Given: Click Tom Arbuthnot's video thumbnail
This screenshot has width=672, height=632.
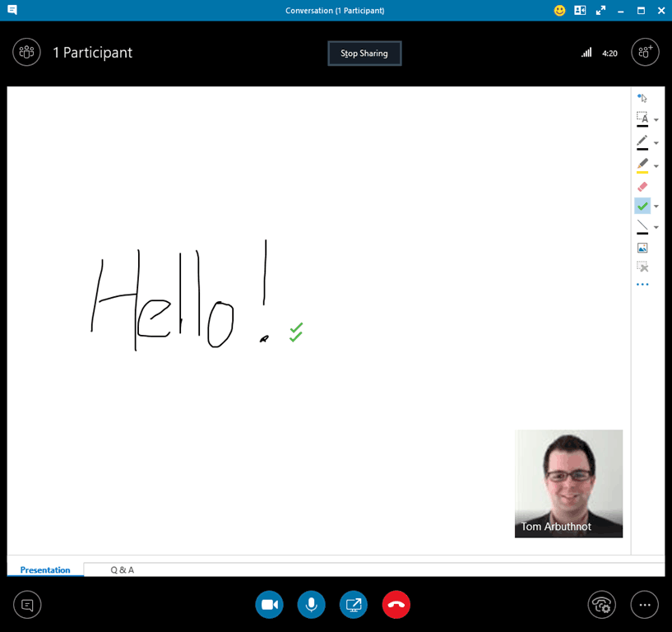Looking at the screenshot, I should (x=568, y=483).
